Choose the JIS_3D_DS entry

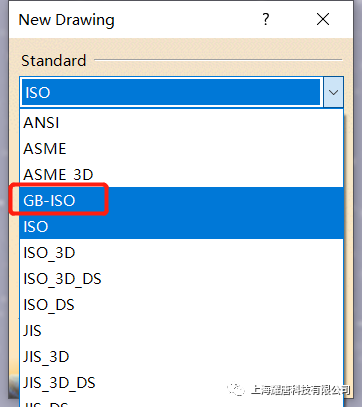[x=181, y=382]
